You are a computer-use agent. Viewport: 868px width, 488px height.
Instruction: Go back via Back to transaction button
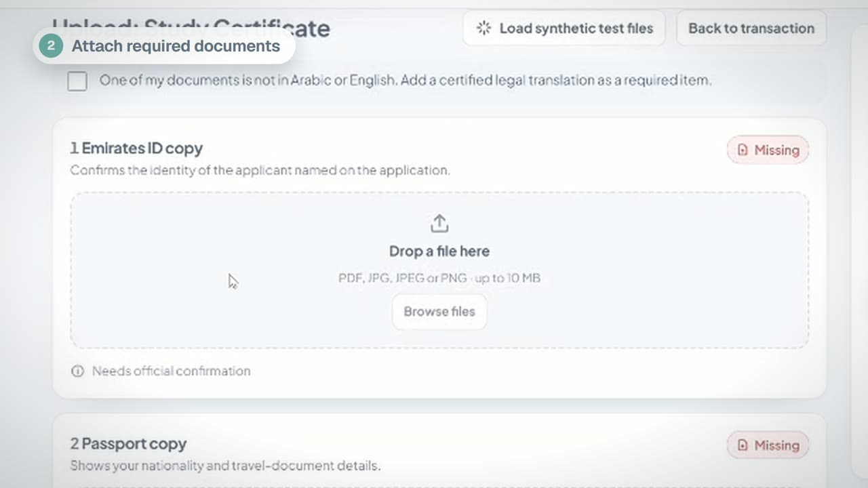pos(751,28)
